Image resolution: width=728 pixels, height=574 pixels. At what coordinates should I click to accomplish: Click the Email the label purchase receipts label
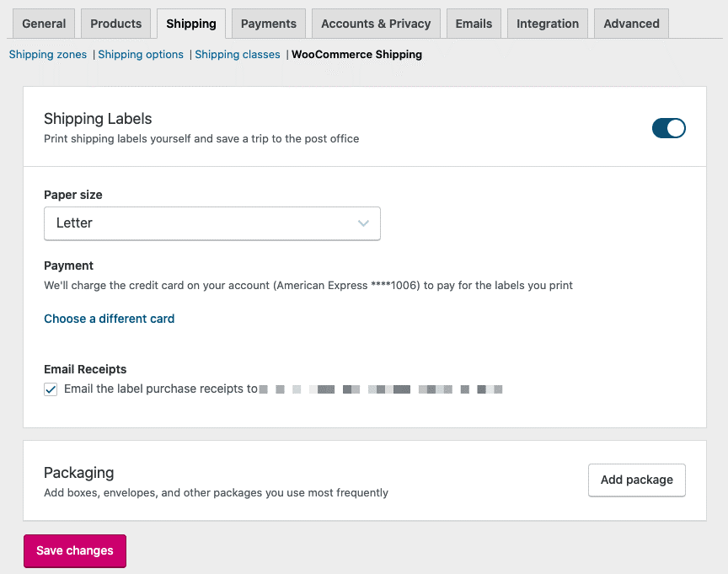(x=160, y=389)
